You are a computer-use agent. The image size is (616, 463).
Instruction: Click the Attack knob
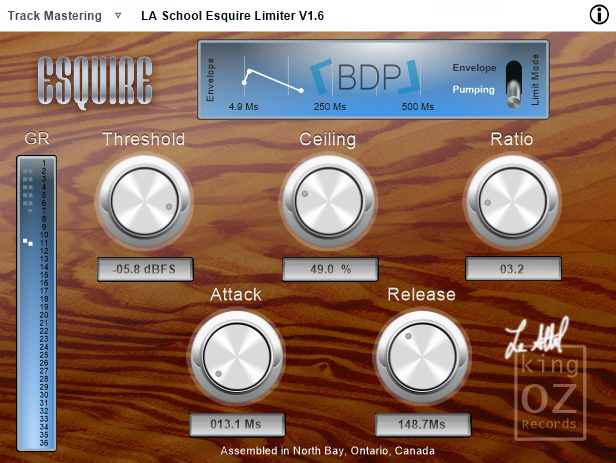tap(237, 357)
